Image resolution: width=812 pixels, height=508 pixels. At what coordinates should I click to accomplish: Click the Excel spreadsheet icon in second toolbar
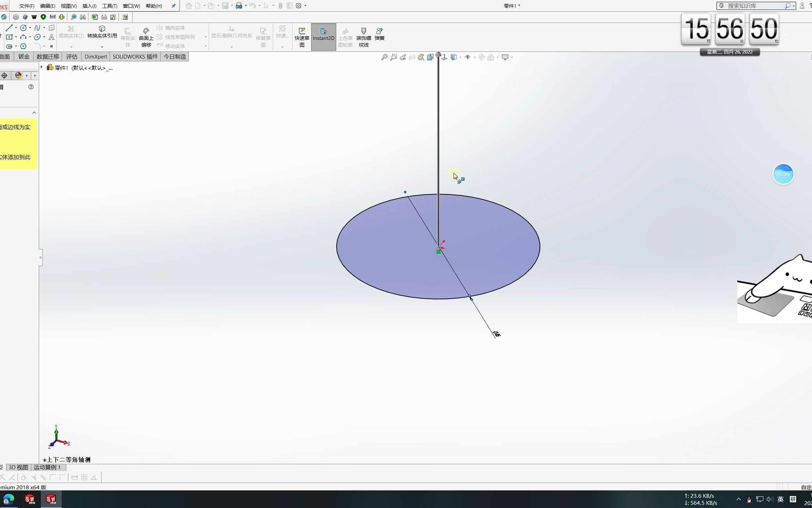[x=94, y=17]
